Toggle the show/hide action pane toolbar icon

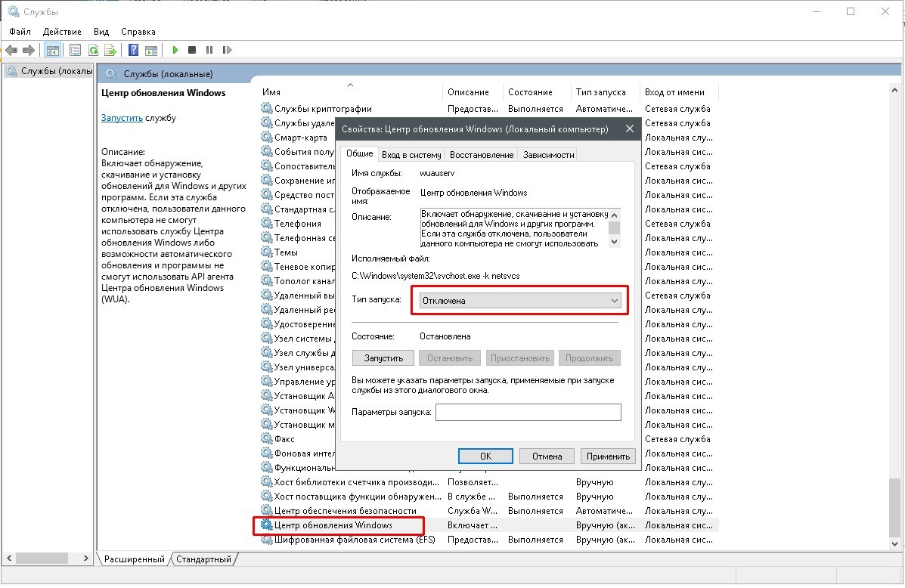pos(151,50)
